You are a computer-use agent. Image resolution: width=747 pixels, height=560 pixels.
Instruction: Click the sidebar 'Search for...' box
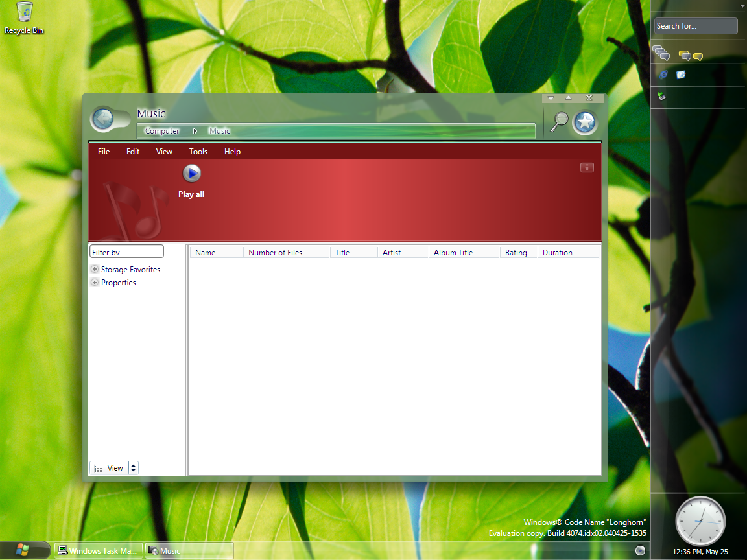(696, 26)
